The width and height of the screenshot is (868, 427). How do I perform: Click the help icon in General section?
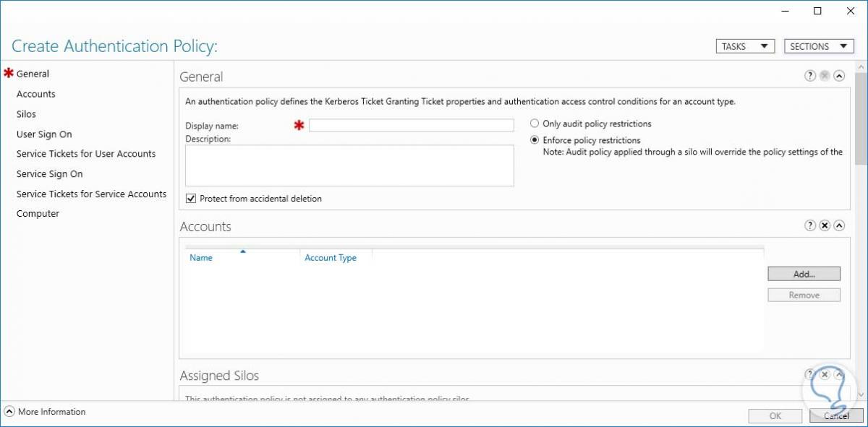[810, 76]
